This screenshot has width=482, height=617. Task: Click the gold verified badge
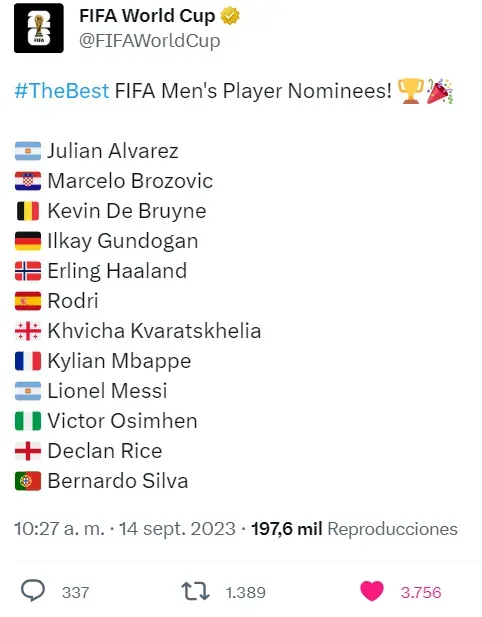point(230,16)
